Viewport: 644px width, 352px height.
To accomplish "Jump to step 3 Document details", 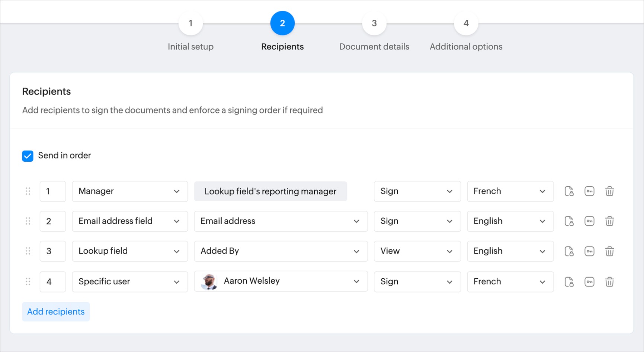I will tap(374, 23).
